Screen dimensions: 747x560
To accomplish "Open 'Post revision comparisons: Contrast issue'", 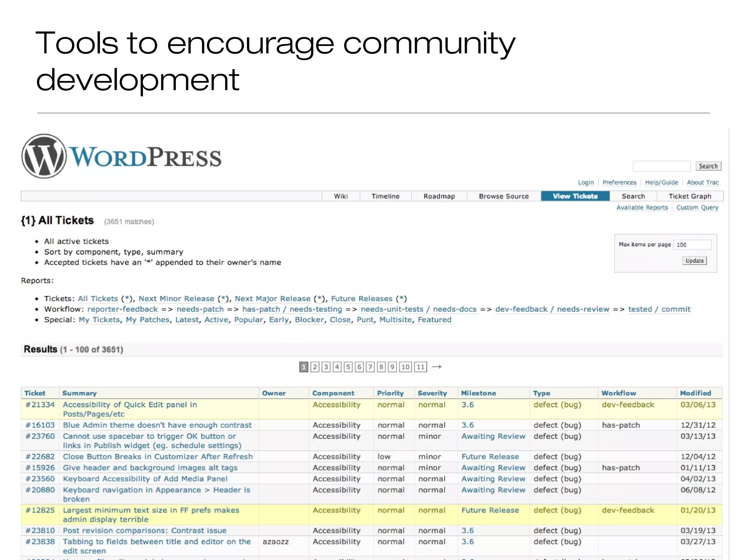I will click(144, 530).
